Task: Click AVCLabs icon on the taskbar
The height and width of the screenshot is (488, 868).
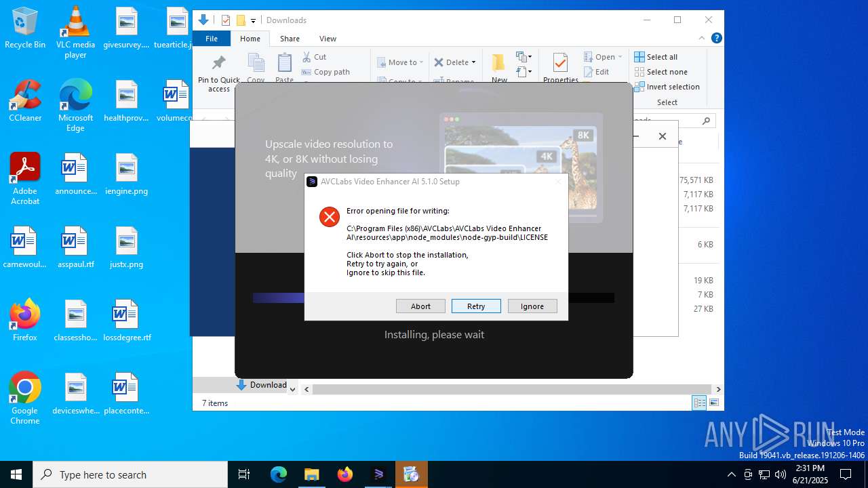Action: pos(378,474)
